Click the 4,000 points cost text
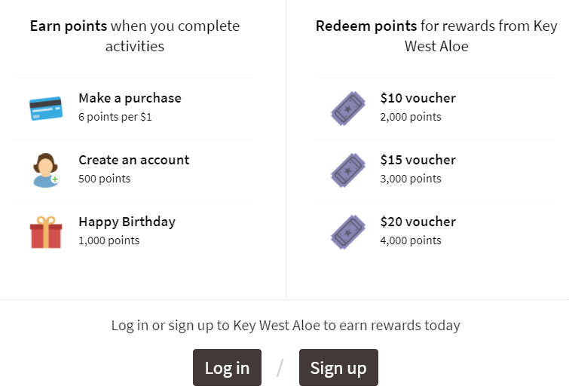Image resolution: width=569 pixels, height=392 pixels. pyautogui.click(x=411, y=240)
